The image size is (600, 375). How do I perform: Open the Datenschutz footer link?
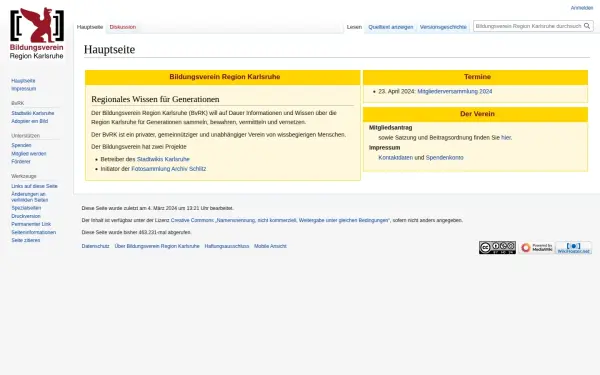95,246
